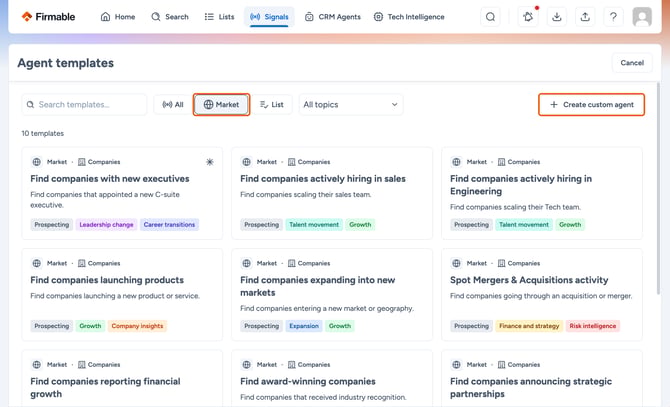The height and width of the screenshot is (407, 670).
Task: Click Companies building icon on strategic partnerships card
Action: 502,365
